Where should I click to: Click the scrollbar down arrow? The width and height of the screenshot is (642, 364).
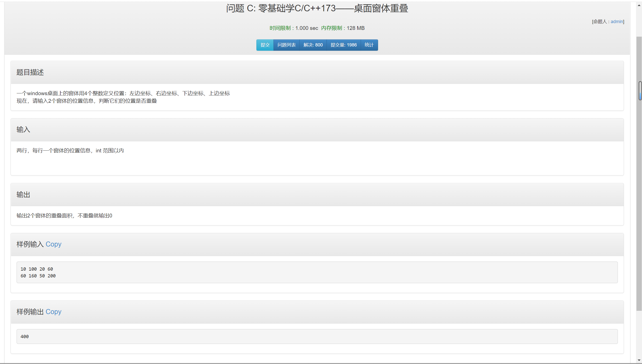point(639,360)
